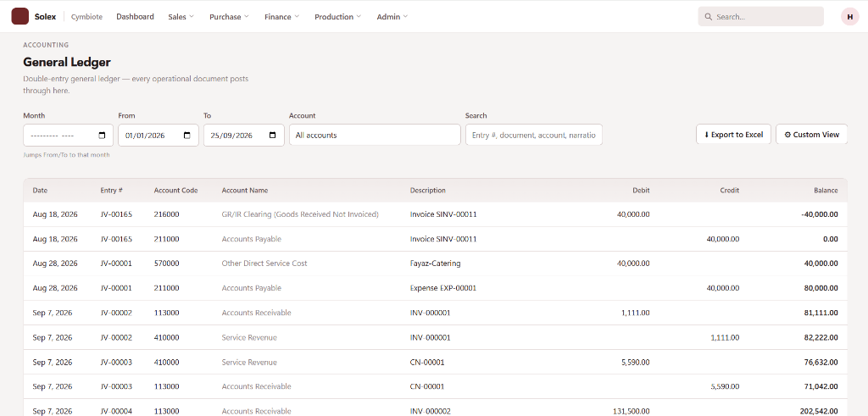
Task: Select GR/IR Clearing account name cell
Action: point(300,214)
